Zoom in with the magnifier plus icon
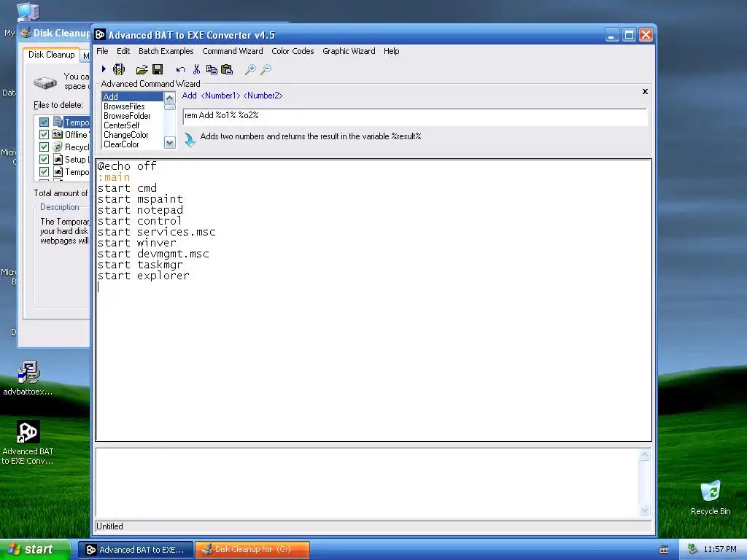This screenshot has height=560, width=747. (250, 69)
